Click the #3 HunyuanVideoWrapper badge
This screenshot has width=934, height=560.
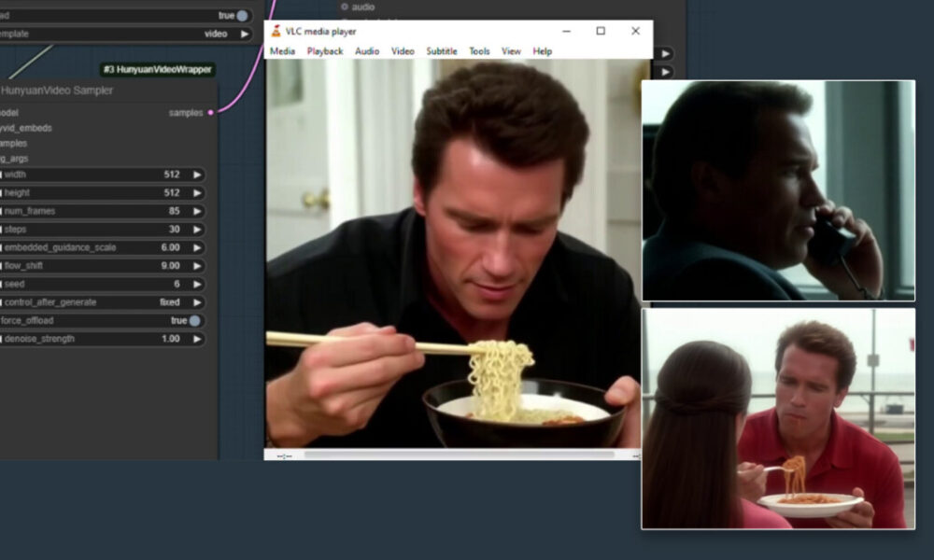[x=158, y=70]
